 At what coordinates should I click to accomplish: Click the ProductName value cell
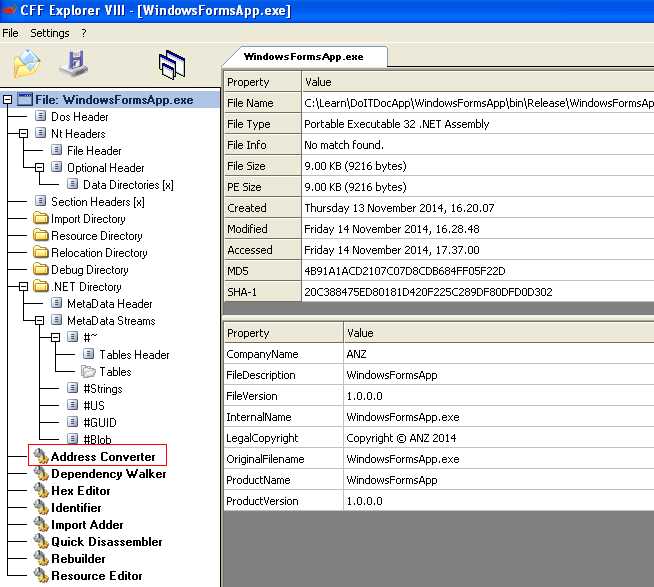point(499,480)
